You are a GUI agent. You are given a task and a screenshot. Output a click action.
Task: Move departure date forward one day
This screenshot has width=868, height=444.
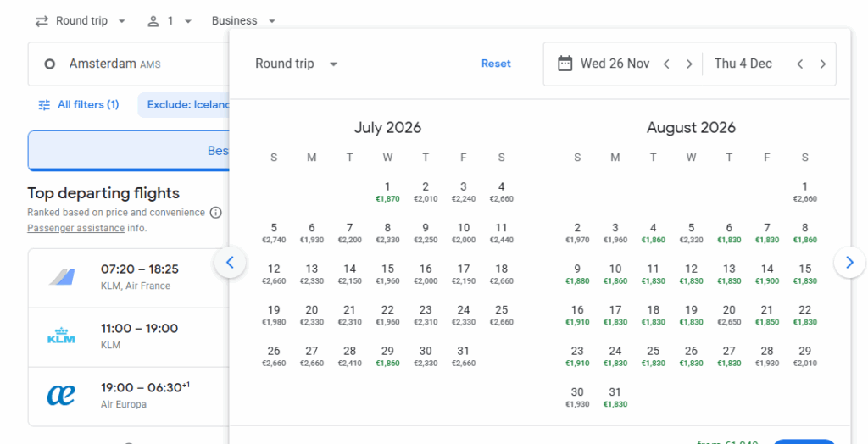pyautogui.click(x=689, y=64)
